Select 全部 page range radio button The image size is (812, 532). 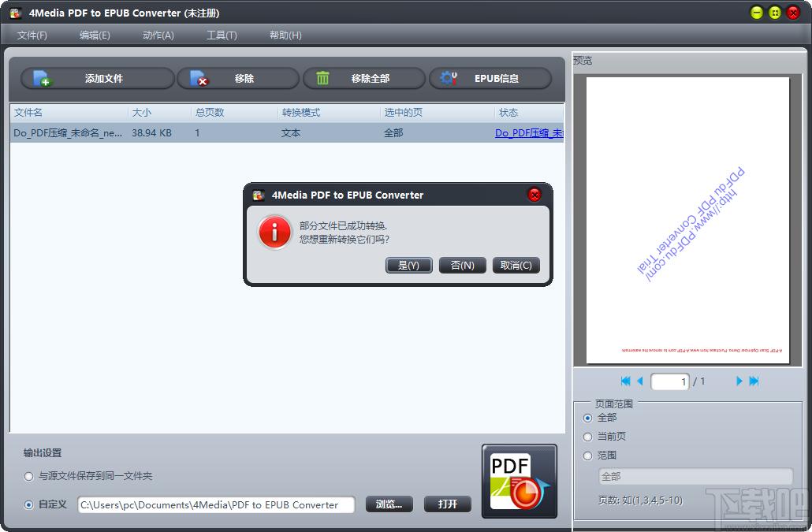point(588,419)
